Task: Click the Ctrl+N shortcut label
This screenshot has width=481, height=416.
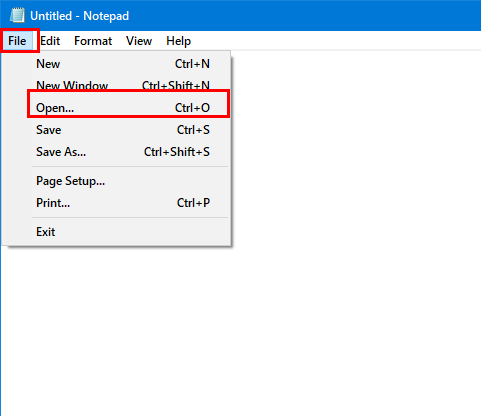Action: (x=192, y=64)
